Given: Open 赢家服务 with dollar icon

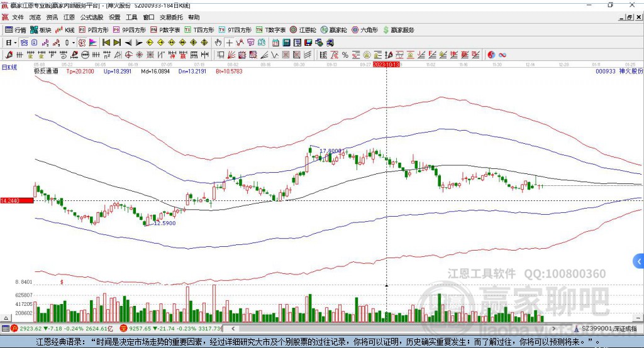Looking at the screenshot, I should coord(398,30).
